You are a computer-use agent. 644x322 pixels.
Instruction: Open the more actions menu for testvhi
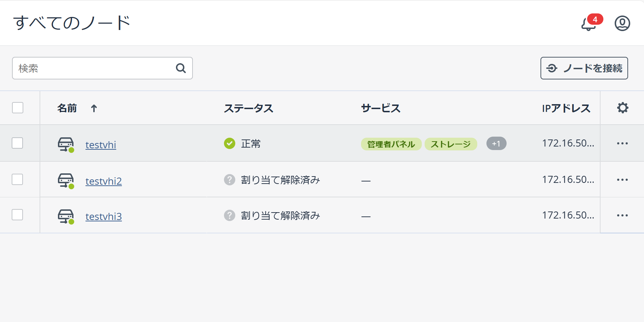pyautogui.click(x=622, y=143)
